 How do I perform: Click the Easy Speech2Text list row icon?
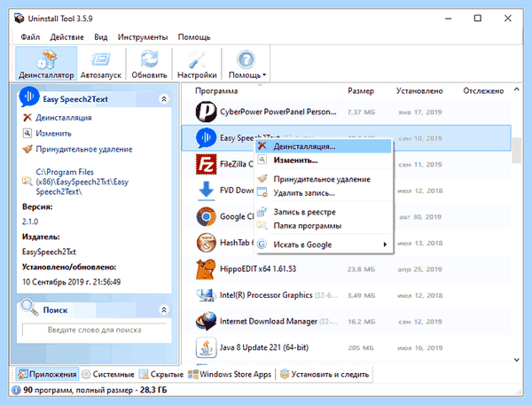[206, 137]
